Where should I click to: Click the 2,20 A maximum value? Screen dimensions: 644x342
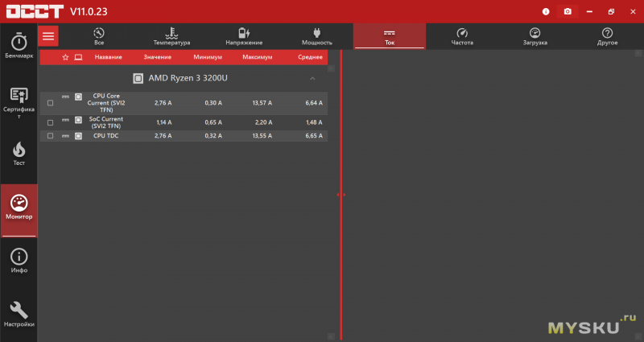[263, 122]
